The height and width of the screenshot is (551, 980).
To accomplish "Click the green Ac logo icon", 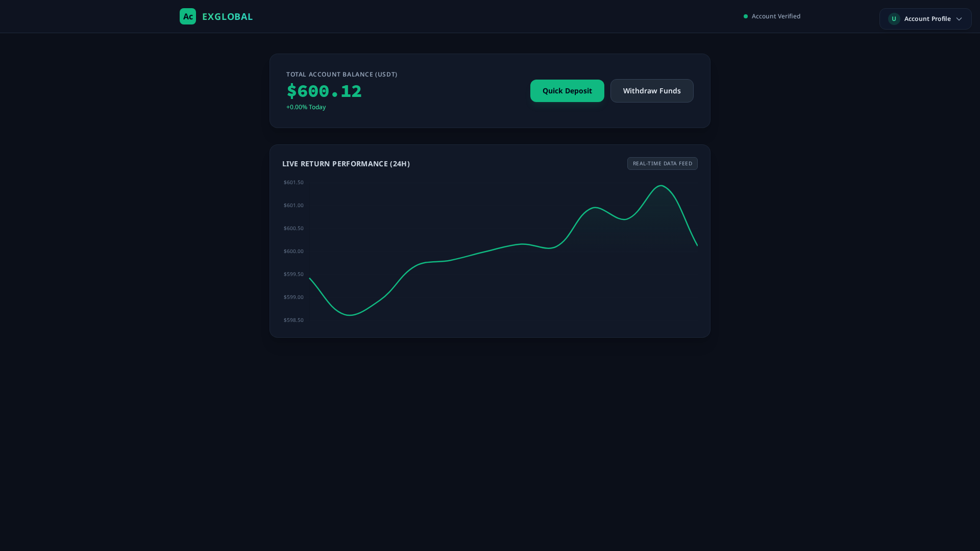I will (x=188, y=16).
